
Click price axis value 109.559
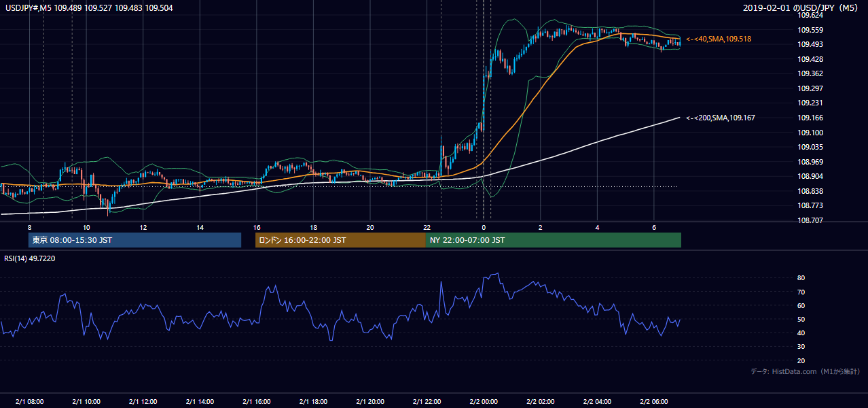click(x=811, y=30)
